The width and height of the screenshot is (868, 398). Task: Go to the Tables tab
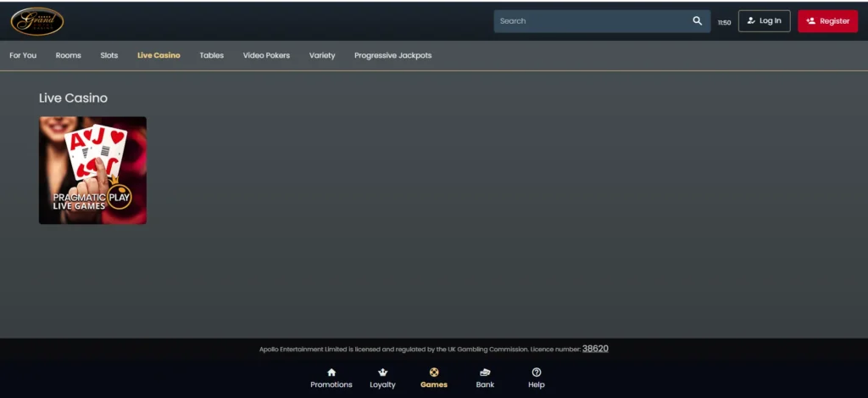[211, 55]
